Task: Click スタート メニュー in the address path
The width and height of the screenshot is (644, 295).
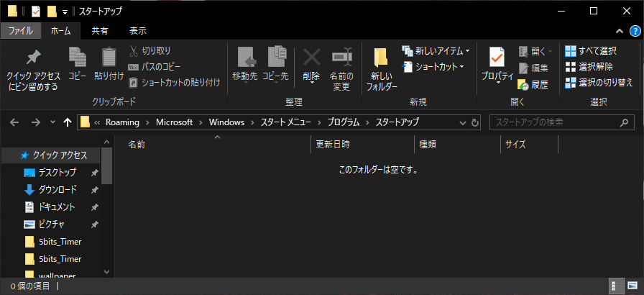Action: pos(285,122)
